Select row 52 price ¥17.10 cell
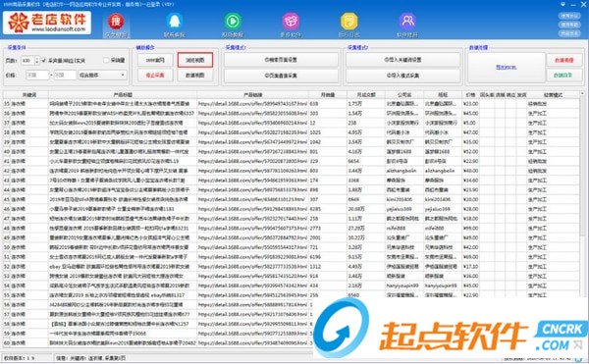Screen dimensions: 589x364 tap(470, 267)
